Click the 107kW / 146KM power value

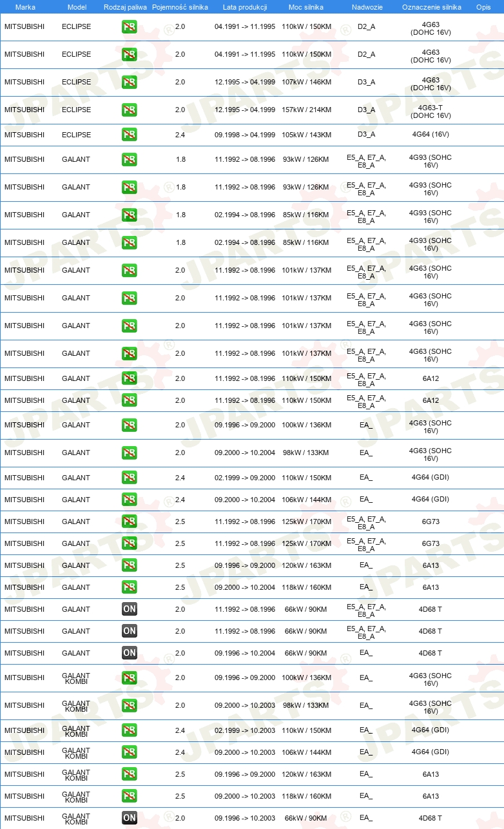[306, 82]
